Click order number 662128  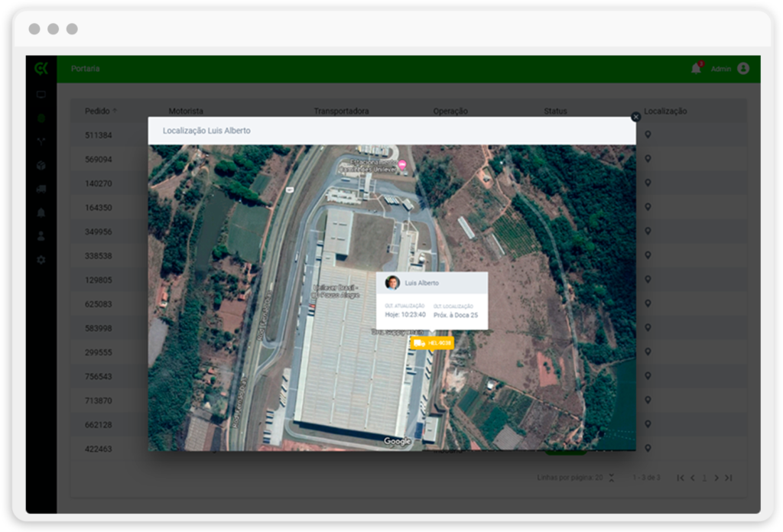click(99, 425)
